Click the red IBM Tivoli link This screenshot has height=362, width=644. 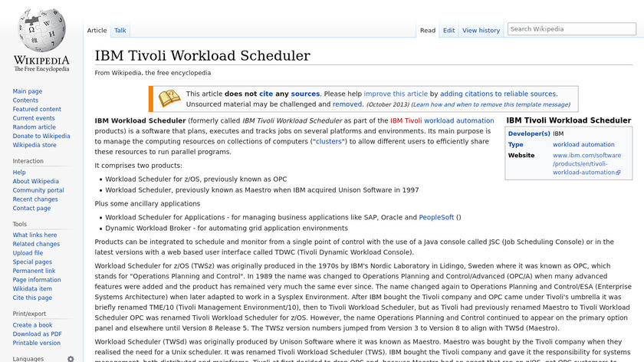[406, 121]
